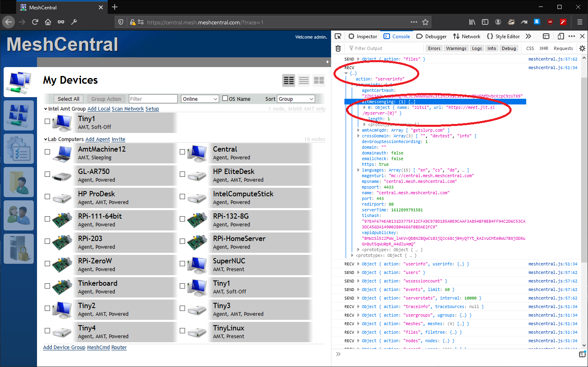Collapse the Lab Computers group
588x367 pixels.
[46, 139]
